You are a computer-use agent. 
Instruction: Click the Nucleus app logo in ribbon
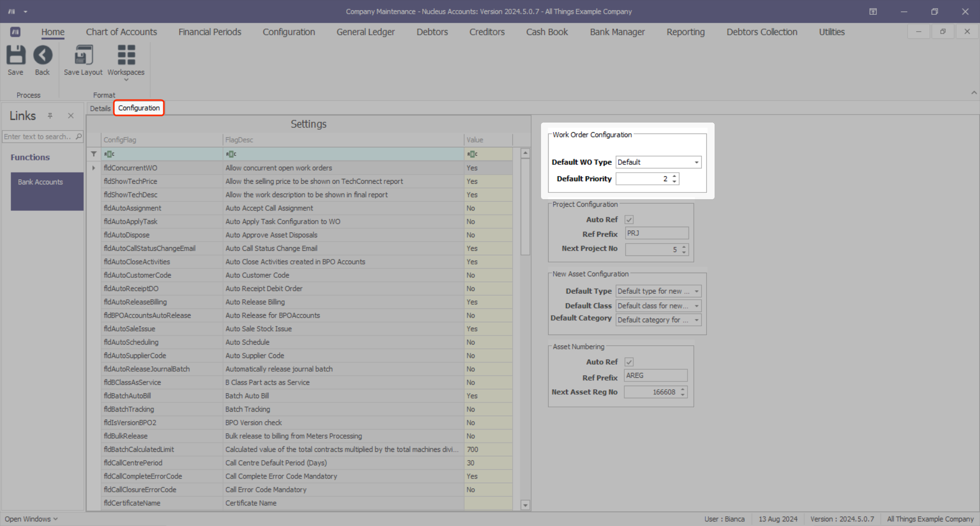15,32
